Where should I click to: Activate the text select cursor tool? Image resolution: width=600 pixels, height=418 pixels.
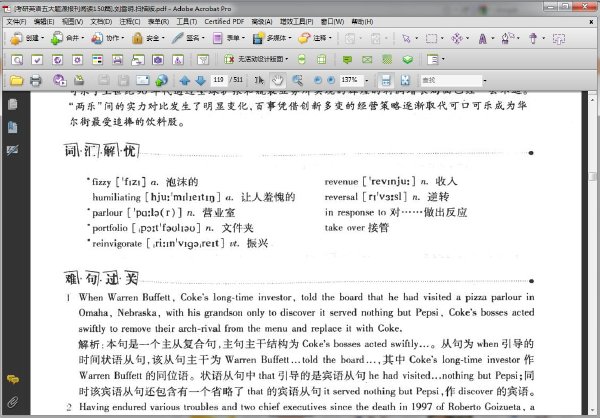pyautogui.click(x=259, y=80)
